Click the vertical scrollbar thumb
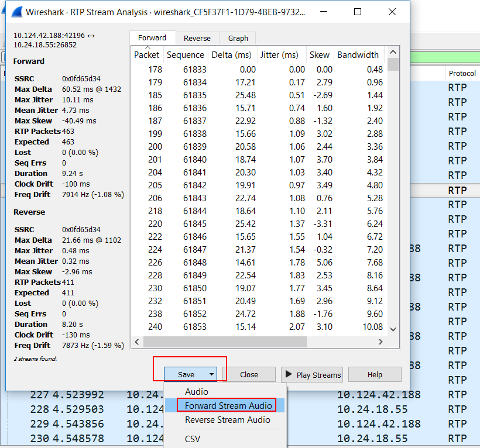Screen dimensions: 480x448 [393, 64]
